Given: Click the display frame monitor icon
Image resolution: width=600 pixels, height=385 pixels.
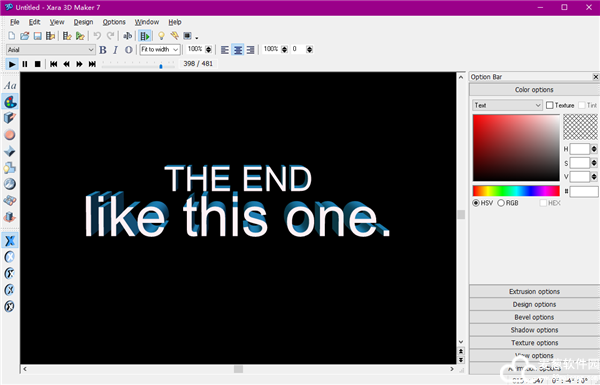Looking at the screenshot, I should pyautogui.click(x=187, y=36).
